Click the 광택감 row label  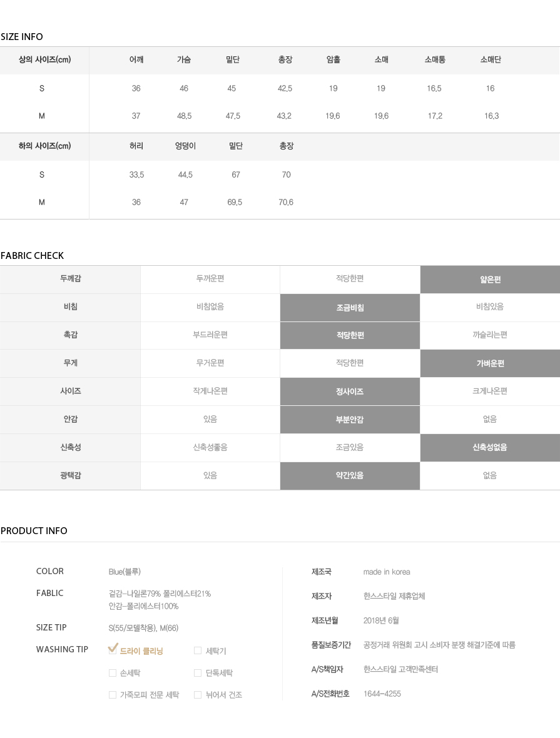(70, 475)
